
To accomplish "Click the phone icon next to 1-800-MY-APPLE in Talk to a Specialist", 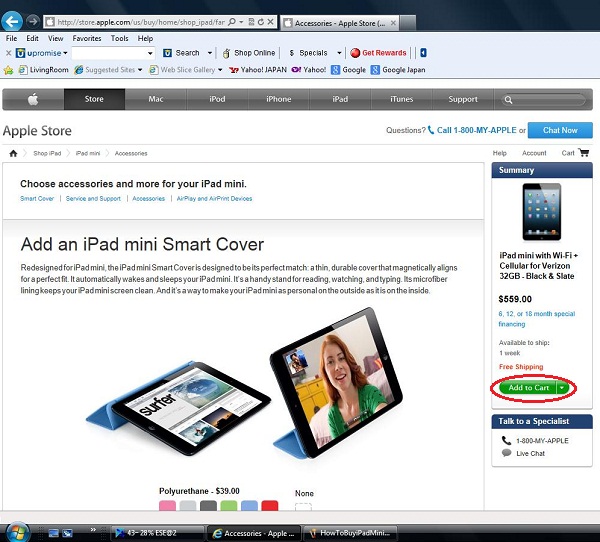I will pyautogui.click(x=506, y=440).
